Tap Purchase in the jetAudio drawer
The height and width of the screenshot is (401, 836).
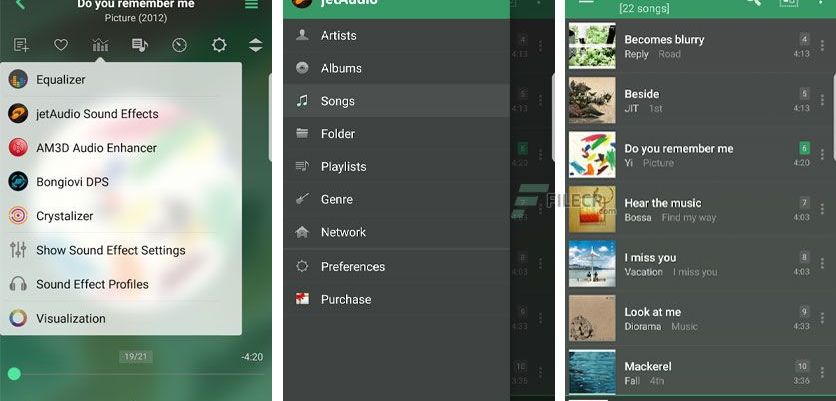[x=397, y=299]
